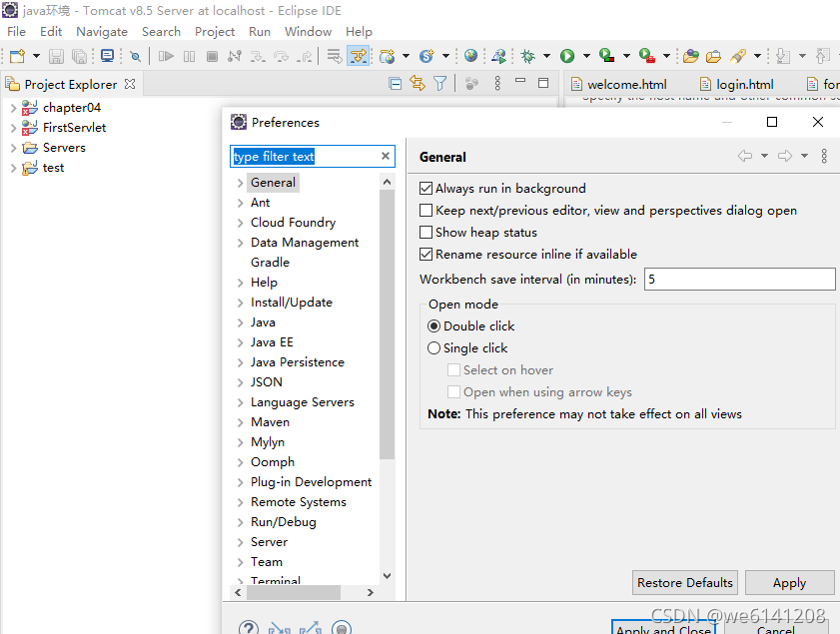Expand the Java preferences node
Viewport: 840px width, 634px height.
tap(240, 322)
